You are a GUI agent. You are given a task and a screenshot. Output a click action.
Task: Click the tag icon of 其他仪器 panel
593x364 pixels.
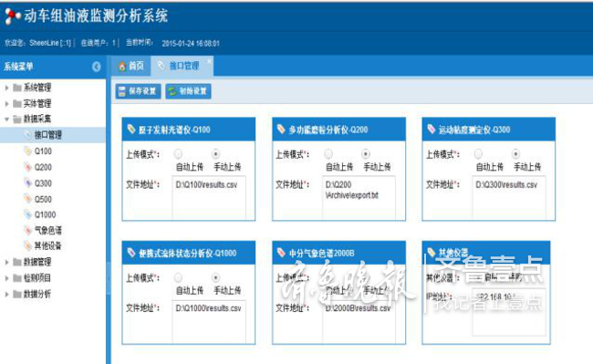click(432, 252)
